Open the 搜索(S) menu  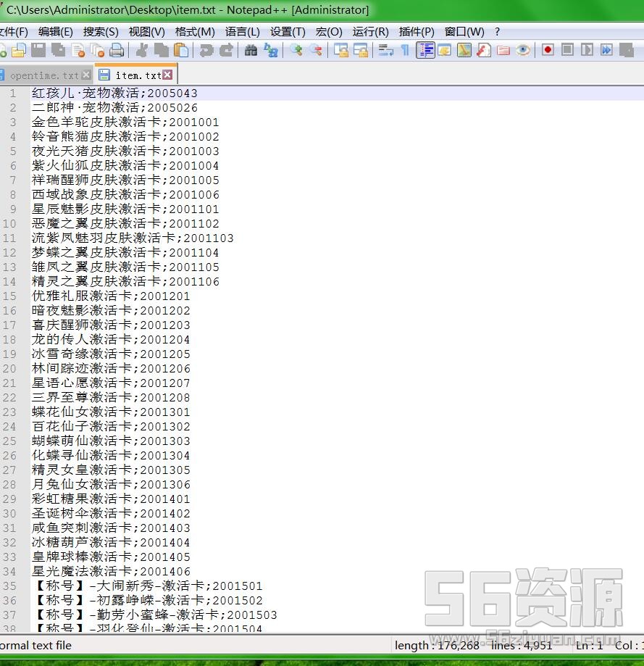click(101, 32)
